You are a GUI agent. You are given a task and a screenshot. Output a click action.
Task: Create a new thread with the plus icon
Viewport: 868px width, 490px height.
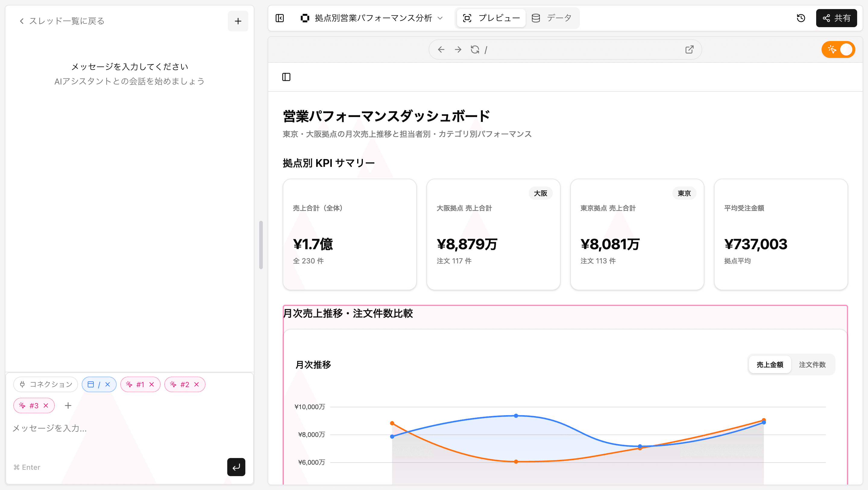238,21
